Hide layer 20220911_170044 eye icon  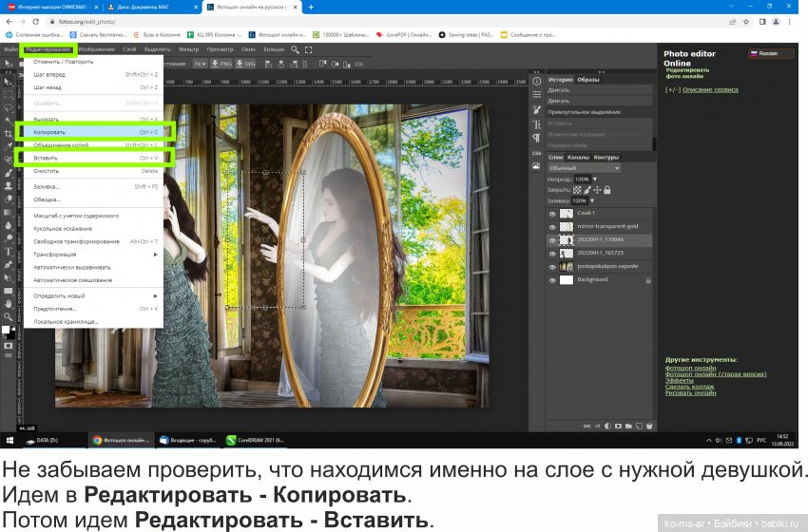click(x=552, y=240)
